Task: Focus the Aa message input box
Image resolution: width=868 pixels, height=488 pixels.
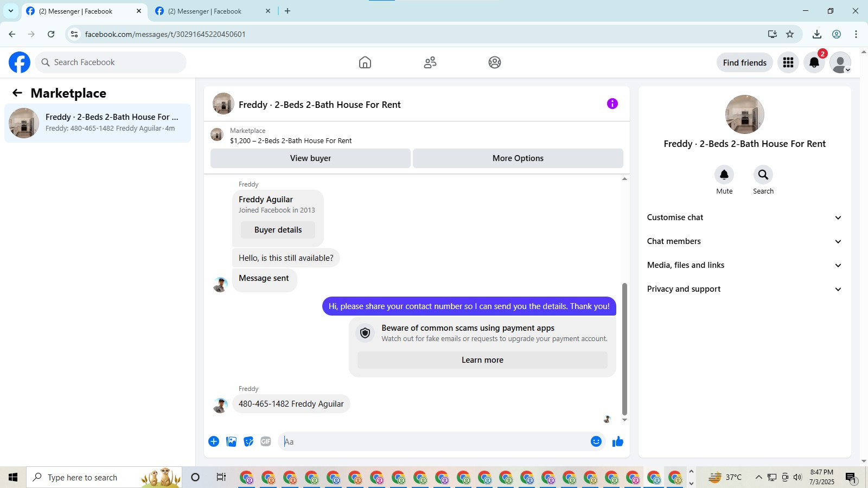Action: coord(434,441)
